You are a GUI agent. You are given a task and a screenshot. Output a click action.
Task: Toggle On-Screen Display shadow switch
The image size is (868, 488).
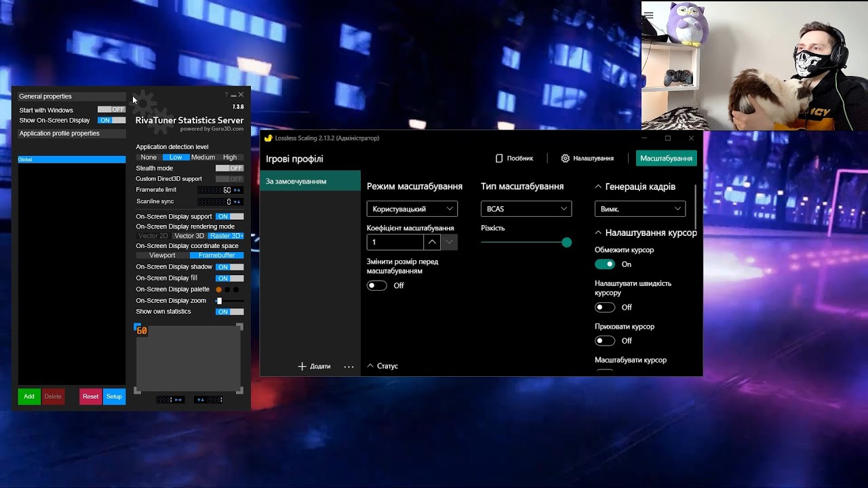(x=229, y=267)
